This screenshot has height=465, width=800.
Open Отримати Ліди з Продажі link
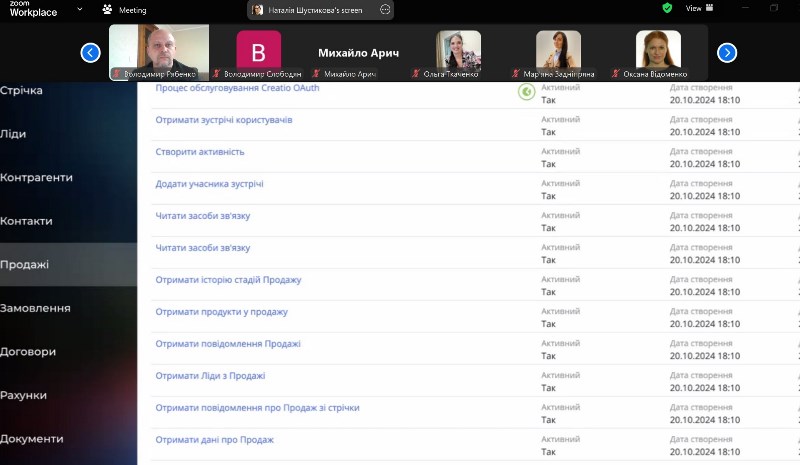pyautogui.click(x=210, y=376)
